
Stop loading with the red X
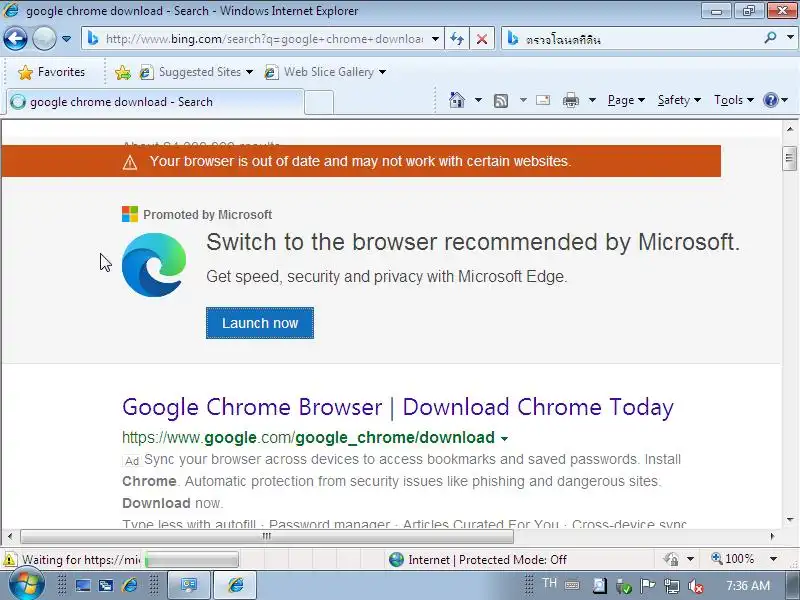(x=482, y=39)
